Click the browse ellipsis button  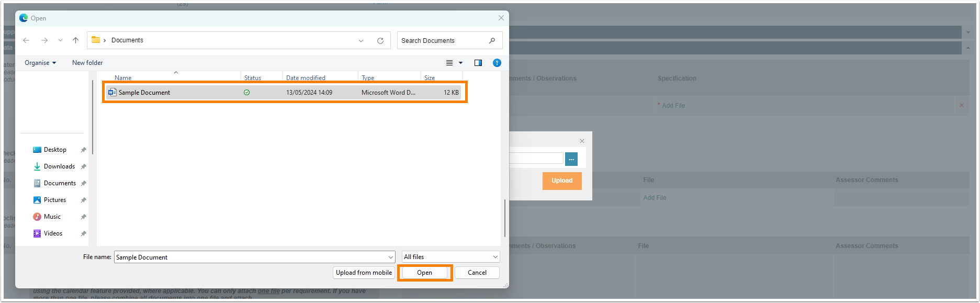pyautogui.click(x=571, y=159)
